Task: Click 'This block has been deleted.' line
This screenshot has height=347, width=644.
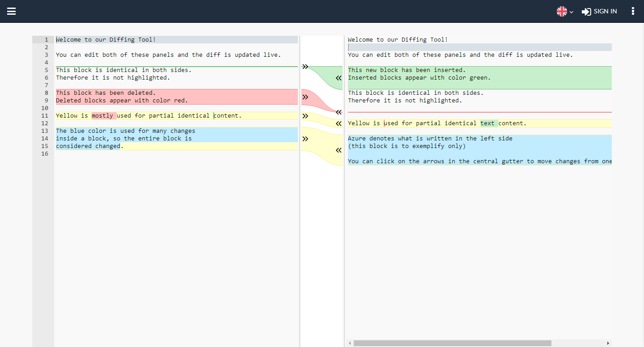Action: tap(106, 93)
